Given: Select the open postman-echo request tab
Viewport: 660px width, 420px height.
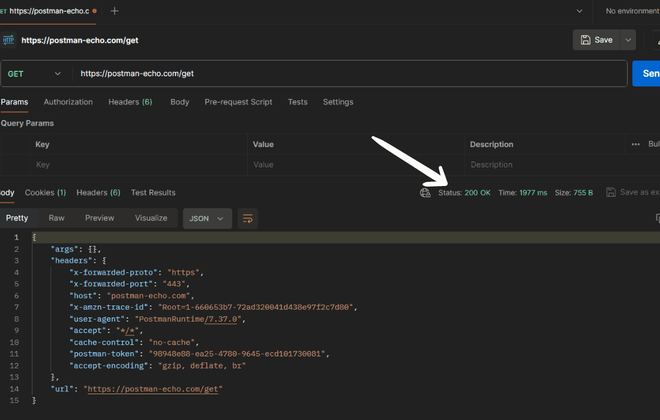Looking at the screenshot, I should tap(48, 11).
